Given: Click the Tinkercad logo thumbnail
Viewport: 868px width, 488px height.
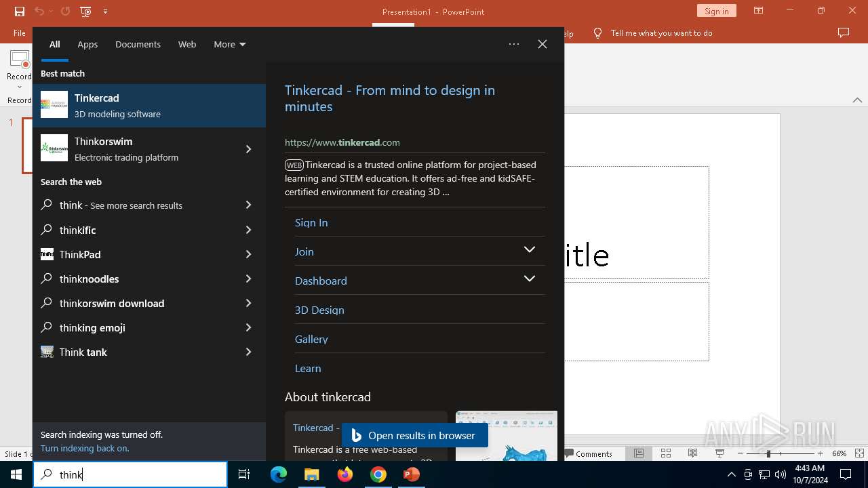Looking at the screenshot, I should point(54,104).
